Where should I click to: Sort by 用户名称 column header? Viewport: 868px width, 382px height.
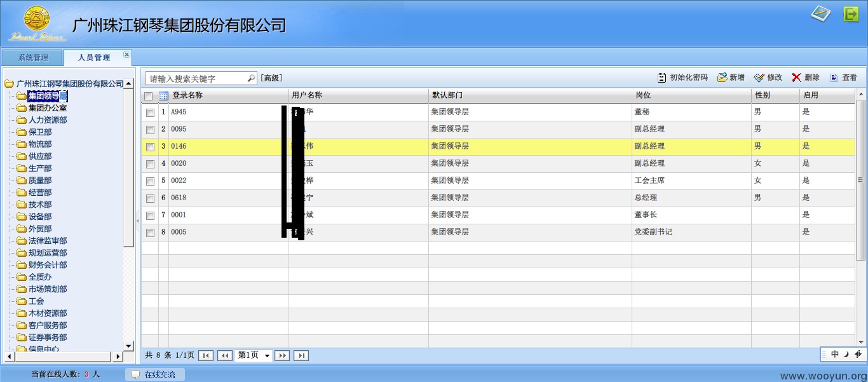[x=358, y=96]
